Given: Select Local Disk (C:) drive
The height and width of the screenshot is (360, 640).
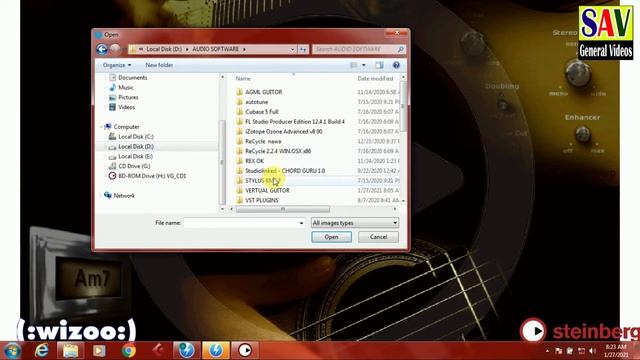Looking at the screenshot, I should pyautogui.click(x=136, y=137).
